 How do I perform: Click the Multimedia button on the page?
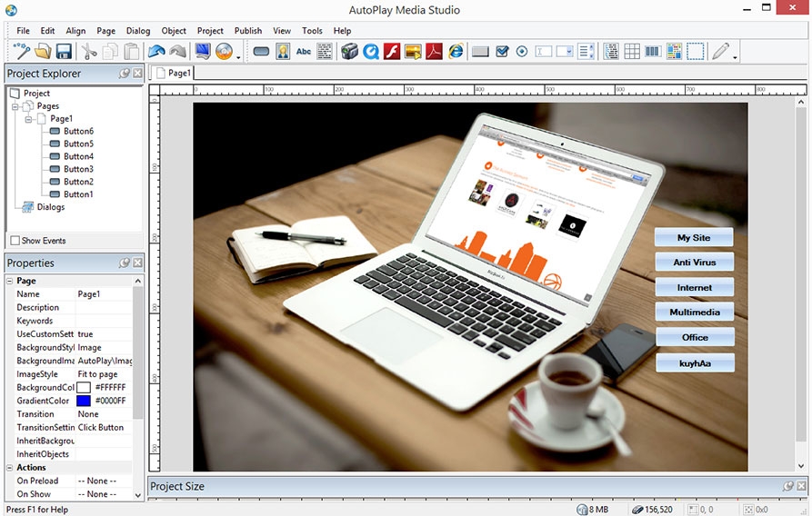[695, 313]
